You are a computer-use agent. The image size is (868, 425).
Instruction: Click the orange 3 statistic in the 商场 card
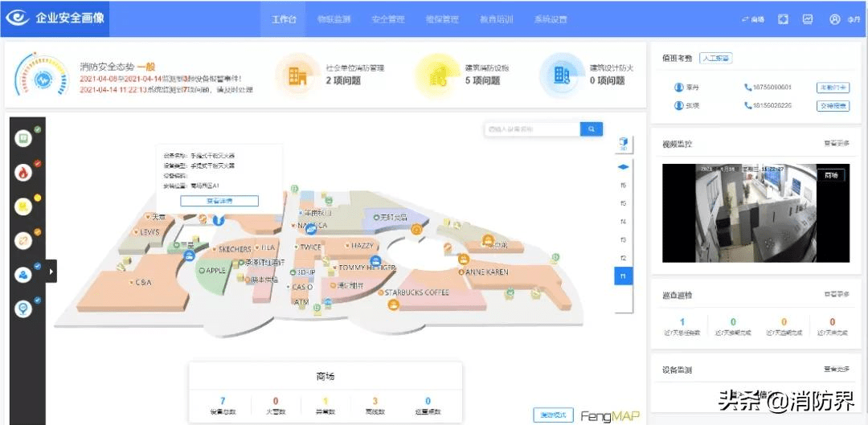pos(375,406)
